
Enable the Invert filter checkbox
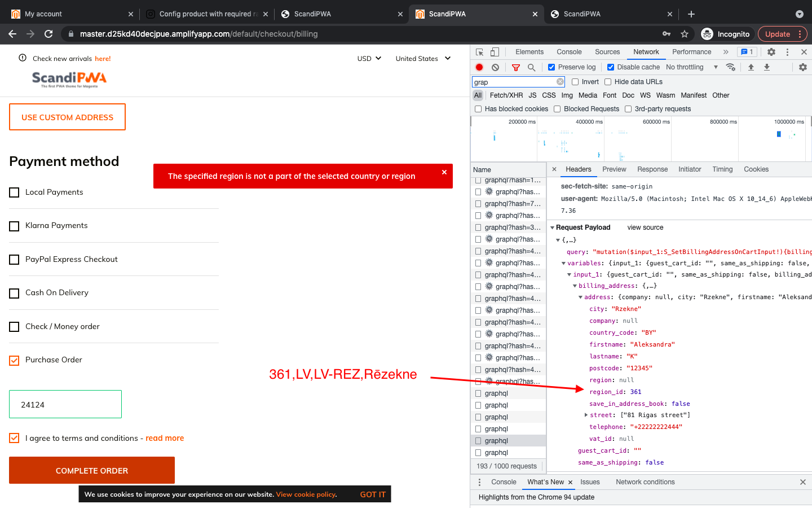[575, 82]
